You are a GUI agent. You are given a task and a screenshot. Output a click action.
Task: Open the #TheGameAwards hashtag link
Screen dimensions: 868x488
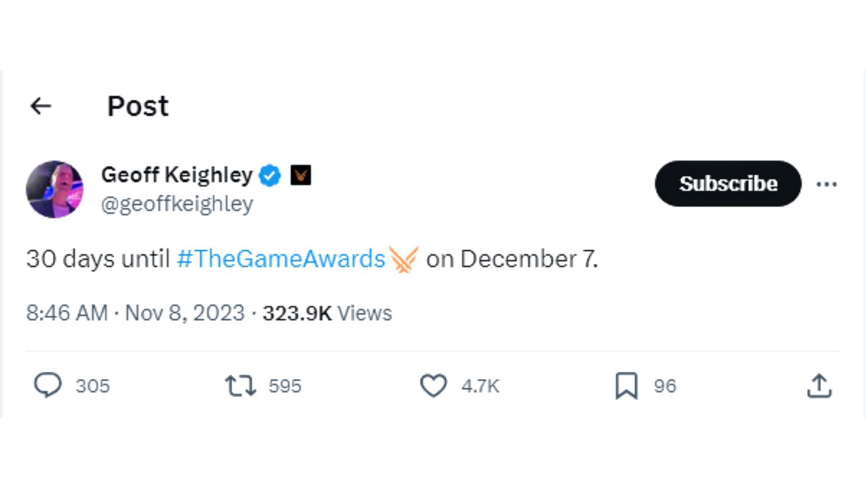(281, 258)
